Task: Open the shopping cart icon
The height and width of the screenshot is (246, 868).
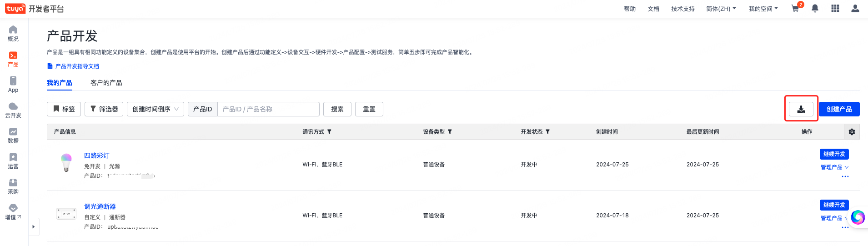Action: [x=795, y=9]
